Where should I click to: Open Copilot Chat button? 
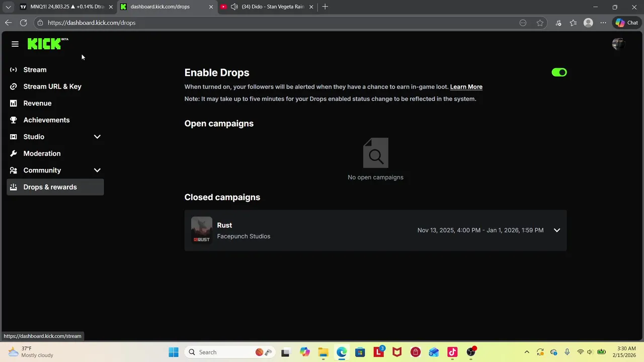coord(626,23)
